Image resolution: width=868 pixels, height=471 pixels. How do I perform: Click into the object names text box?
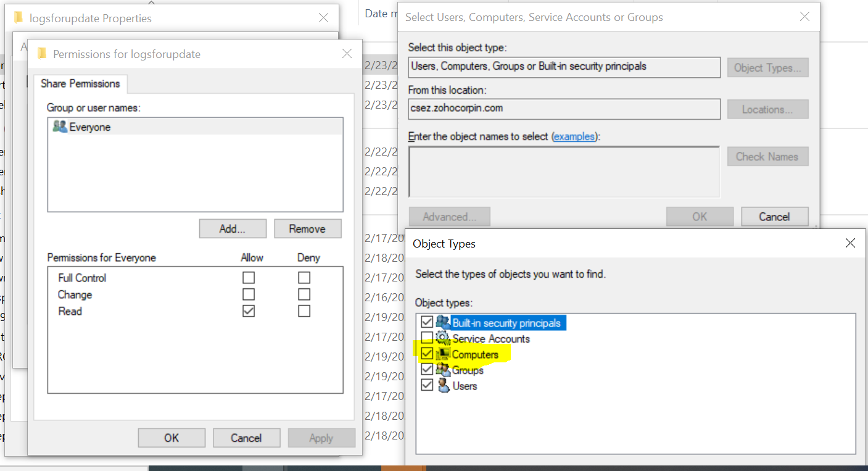click(x=564, y=172)
